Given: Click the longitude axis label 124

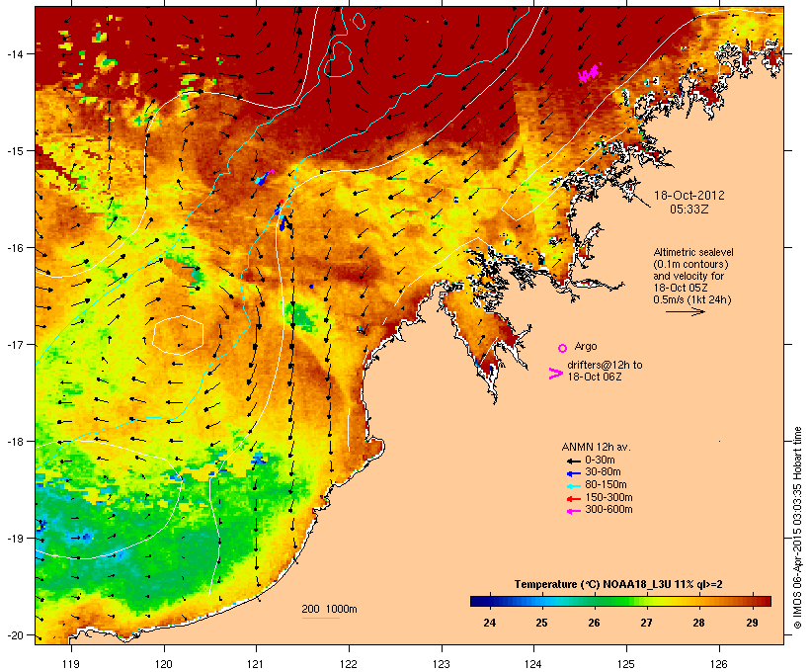Looking at the screenshot, I should (533, 664).
